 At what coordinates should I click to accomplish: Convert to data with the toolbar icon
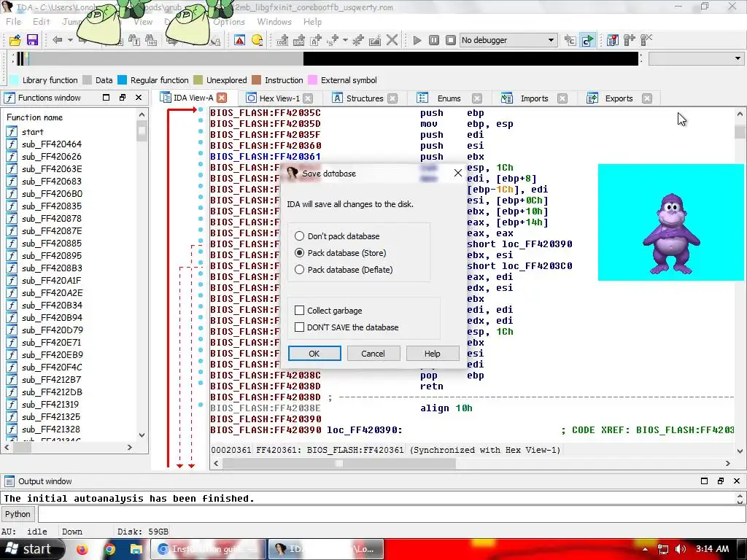click(299, 41)
